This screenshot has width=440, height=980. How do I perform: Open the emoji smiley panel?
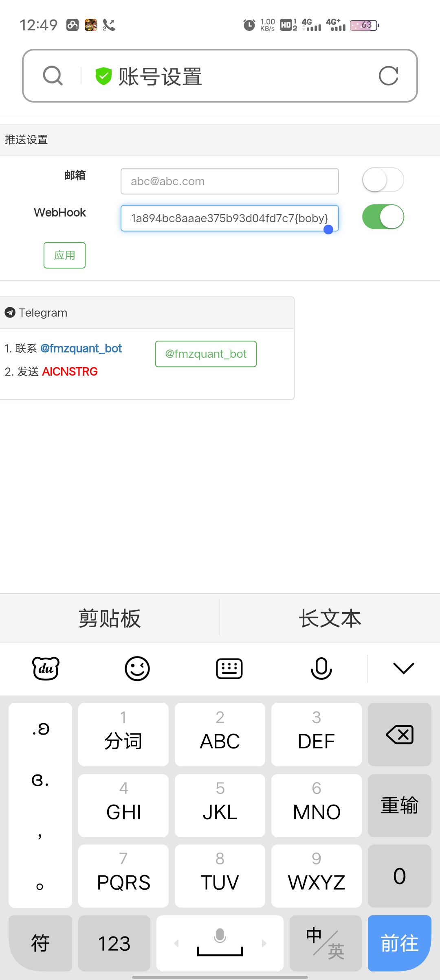(137, 668)
